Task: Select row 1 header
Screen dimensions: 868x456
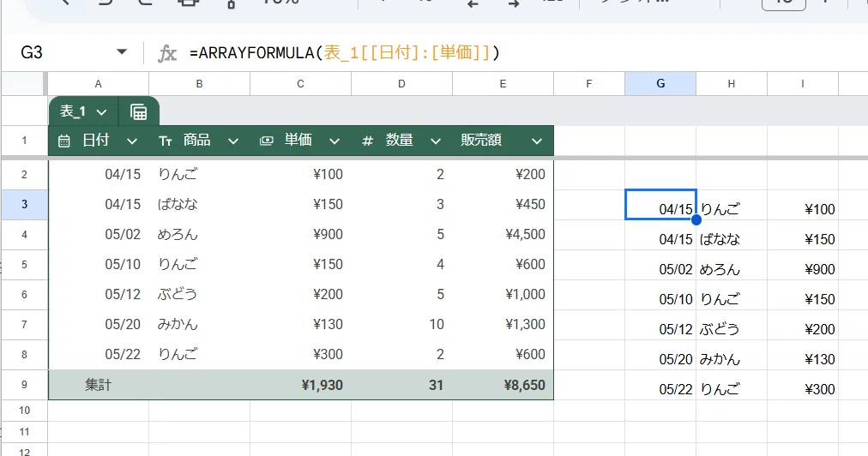Action: click(24, 141)
